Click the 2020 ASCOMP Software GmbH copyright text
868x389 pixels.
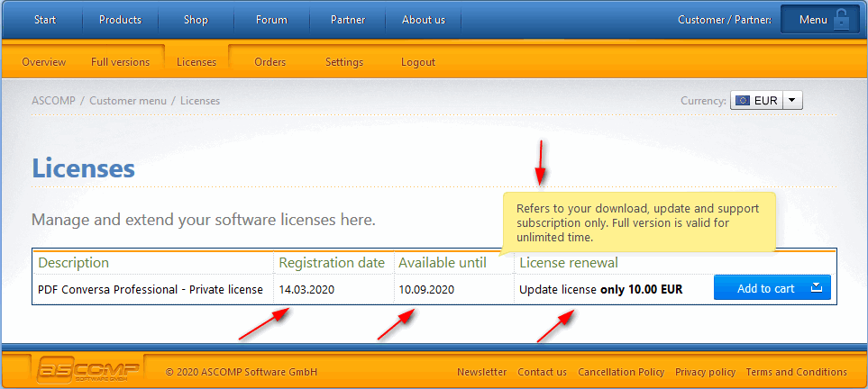242,372
